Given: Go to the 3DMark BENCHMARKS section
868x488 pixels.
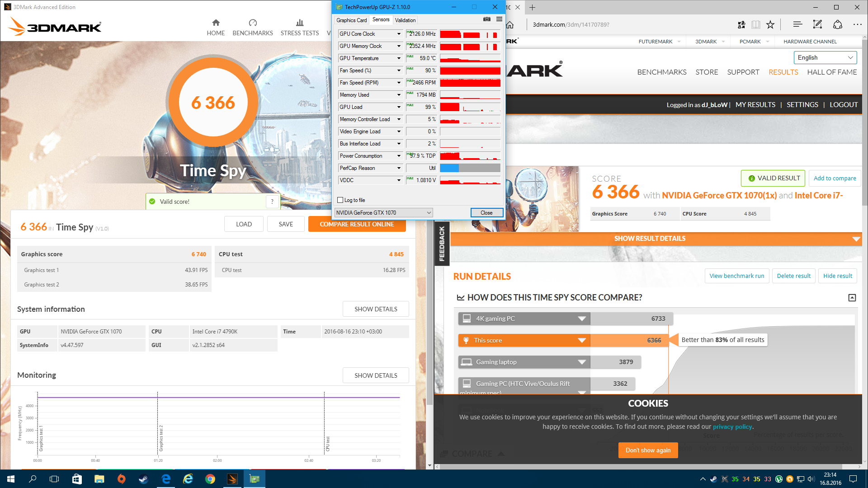Looking at the screenshot, I should click(253, 28).
